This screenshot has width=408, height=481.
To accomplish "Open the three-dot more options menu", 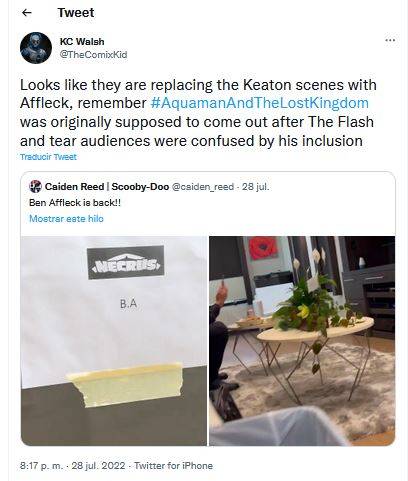I will click(x=390, y=40).
